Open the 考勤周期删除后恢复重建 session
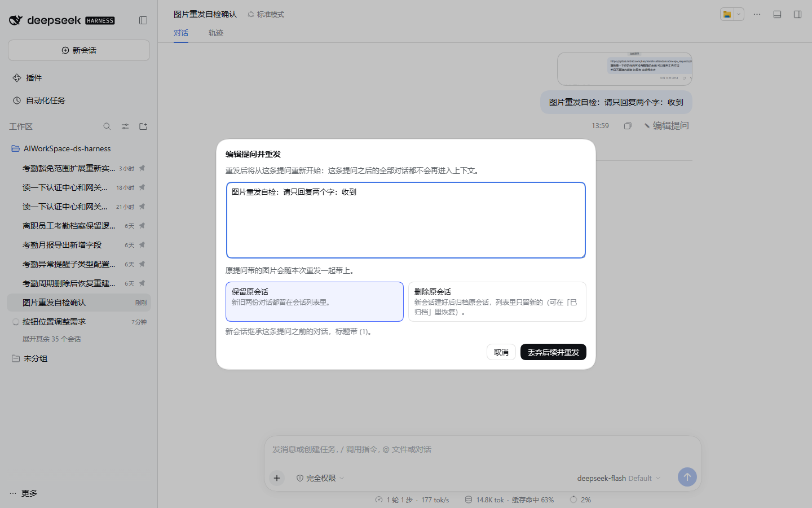The width and height of the screenshot is (812, 508). click(79, 283)
